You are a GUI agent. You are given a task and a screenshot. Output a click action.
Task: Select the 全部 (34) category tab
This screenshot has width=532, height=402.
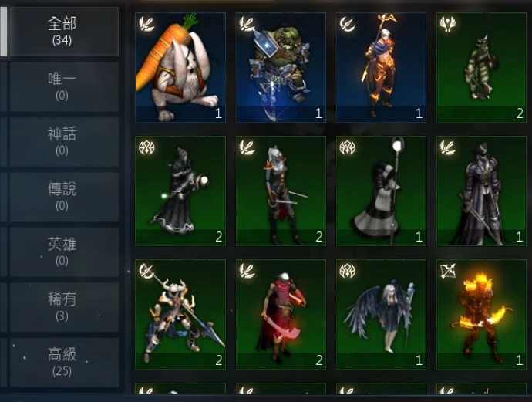64,32
